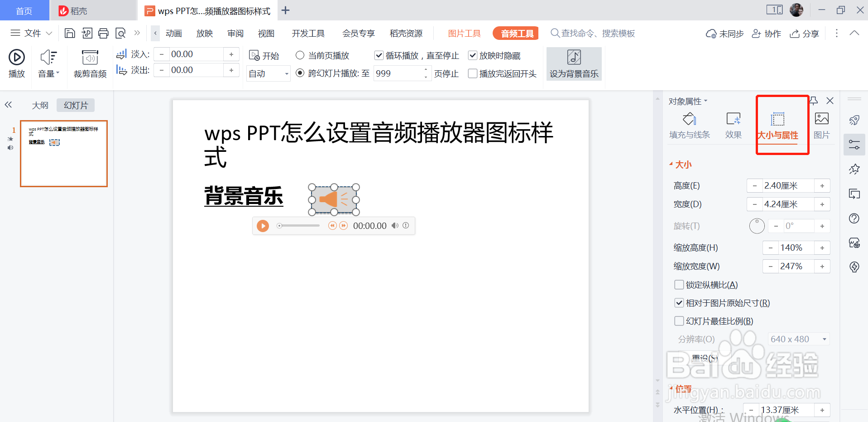The width and height of the screenshot is (868, 422).
Task: Expand the hidden quick toolbar commands chevron
Action: (x=137, y=33)
